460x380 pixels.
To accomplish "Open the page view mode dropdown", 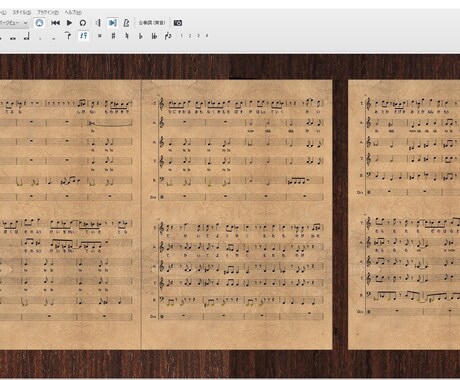I will [x=14, y=23].
